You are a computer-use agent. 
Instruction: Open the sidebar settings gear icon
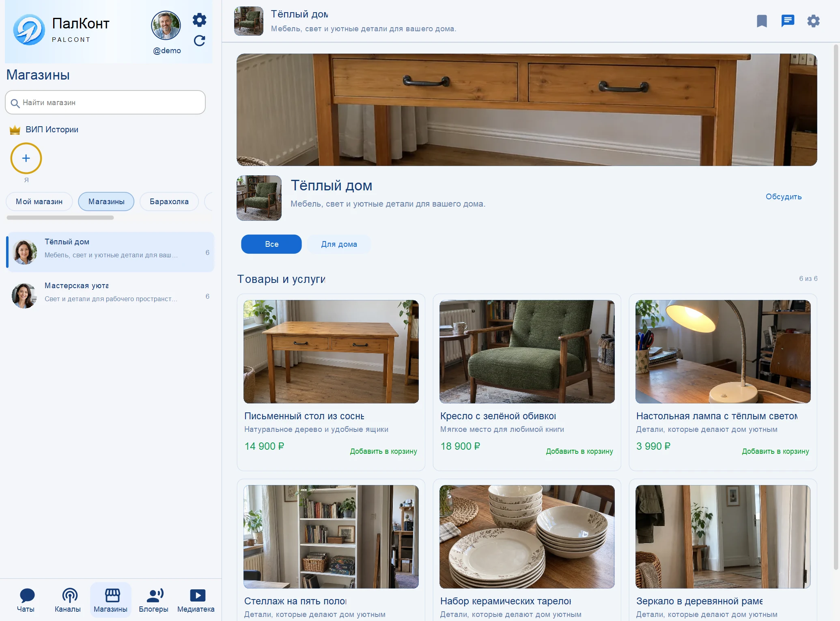tap(199, 20)
